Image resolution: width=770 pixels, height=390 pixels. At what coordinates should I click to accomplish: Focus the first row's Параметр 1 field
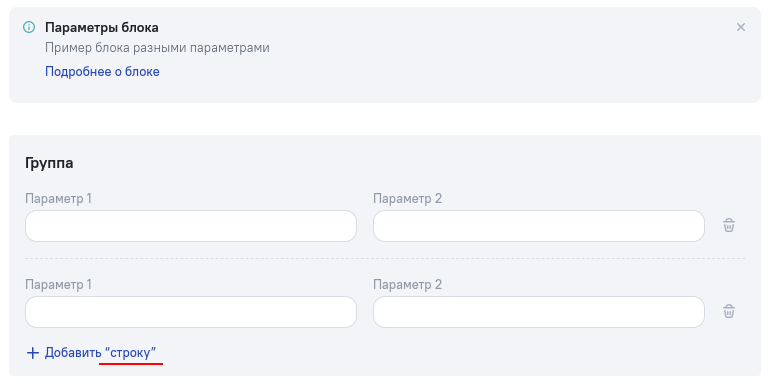tap(191, 226)
